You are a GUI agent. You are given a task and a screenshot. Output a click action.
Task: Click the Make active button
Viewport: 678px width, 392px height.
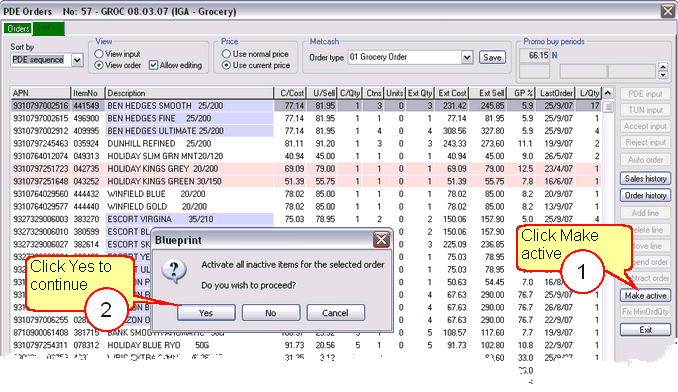pos(646,295)
